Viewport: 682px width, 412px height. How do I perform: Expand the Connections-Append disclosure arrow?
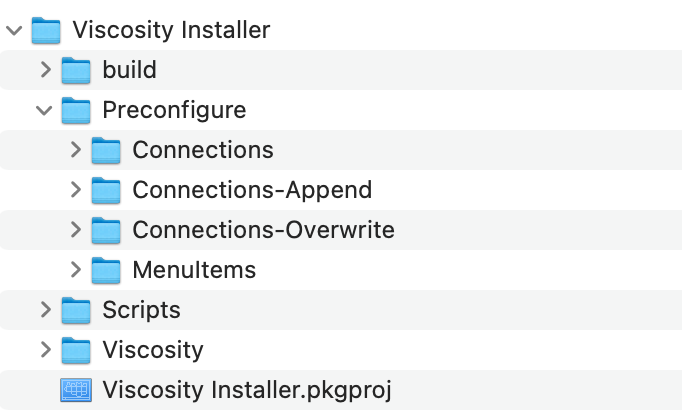tap(76, 190)
